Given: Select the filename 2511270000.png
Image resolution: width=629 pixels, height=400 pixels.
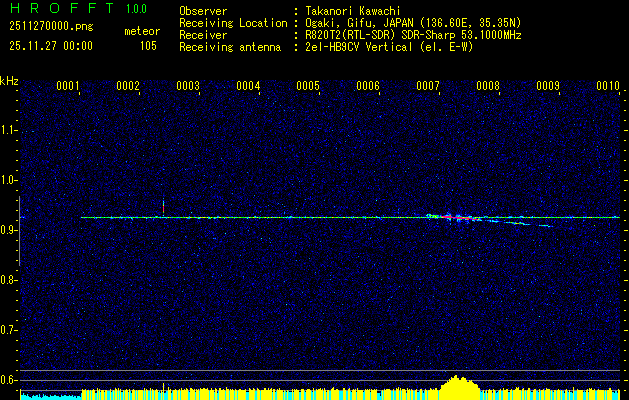Looking at the screenshot, I should coord(51,27).
